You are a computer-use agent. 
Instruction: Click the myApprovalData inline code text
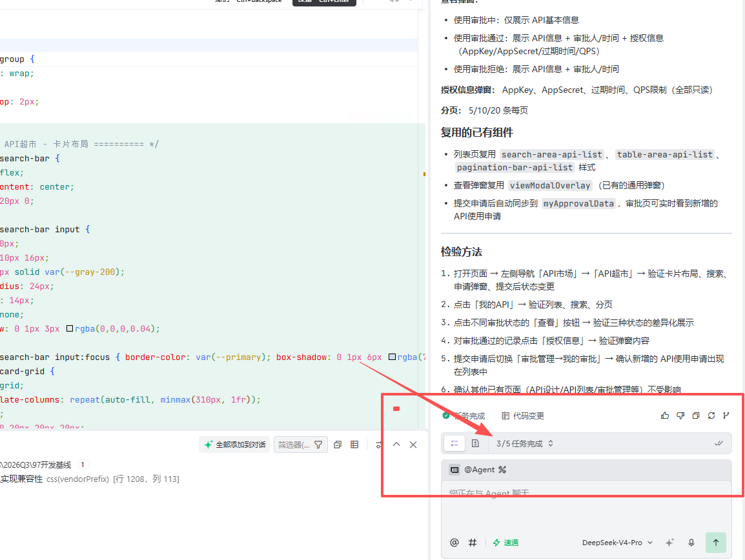578,203
